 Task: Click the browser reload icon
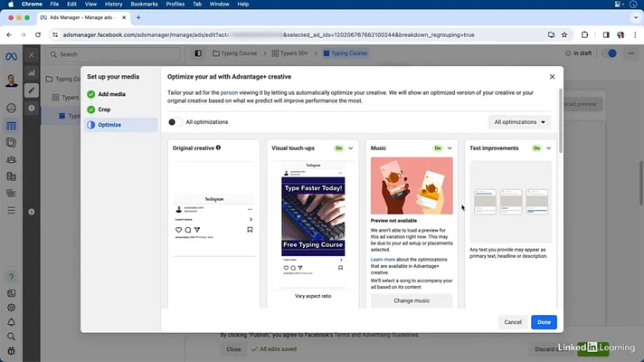point(37,35)
